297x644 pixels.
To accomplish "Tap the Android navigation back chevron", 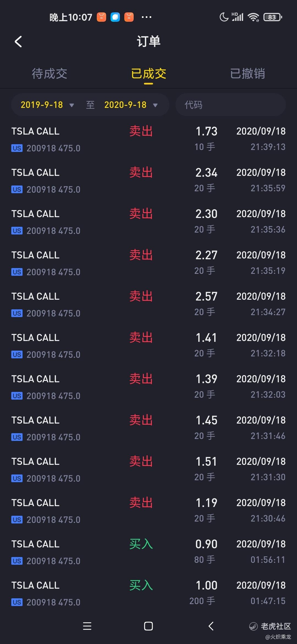I will (211, 626).
